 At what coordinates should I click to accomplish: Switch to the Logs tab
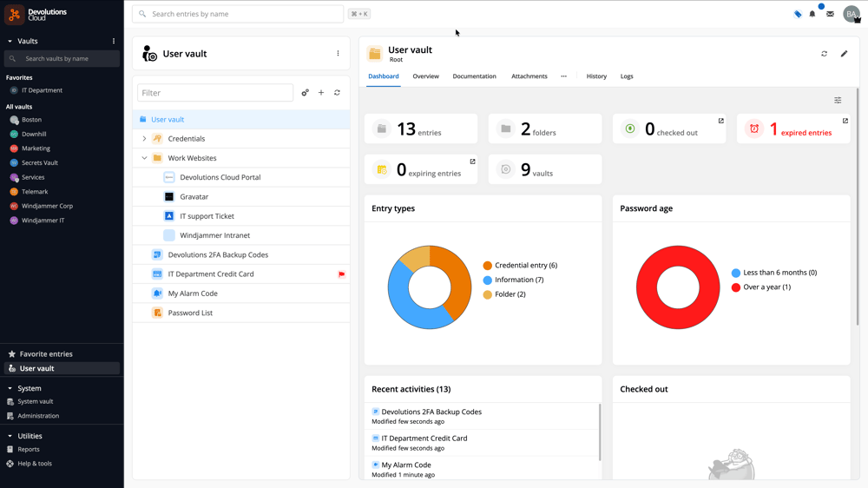pos(627,76)
